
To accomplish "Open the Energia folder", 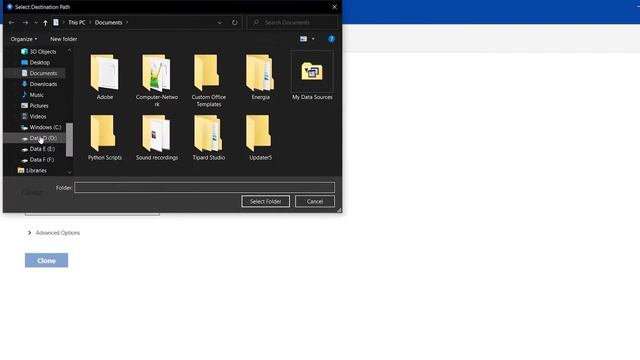I will click(260, 77).
